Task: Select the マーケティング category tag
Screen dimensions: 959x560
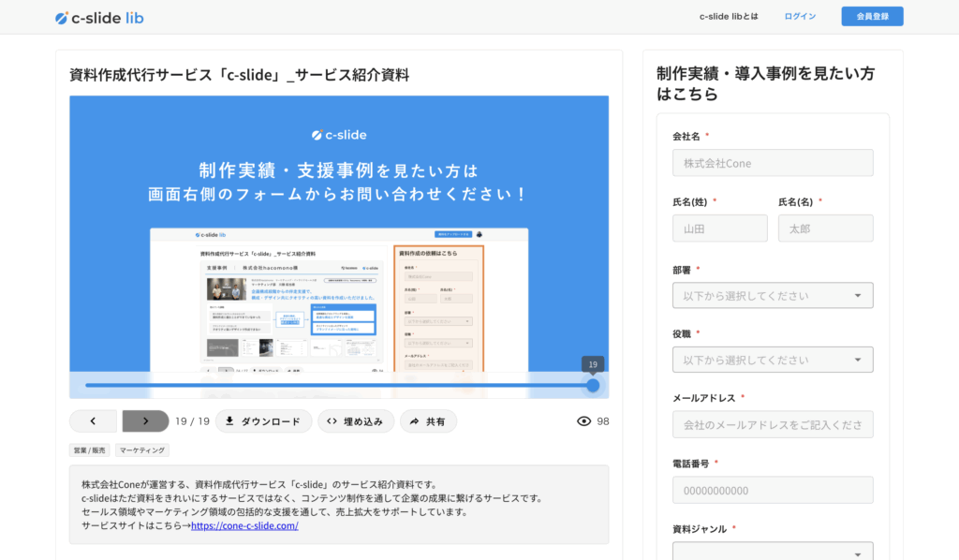Action: pos(142,450)
